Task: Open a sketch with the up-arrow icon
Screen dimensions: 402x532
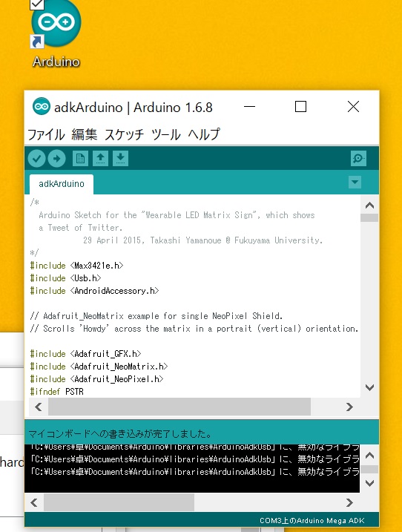Action: click(x=100, y=159)
